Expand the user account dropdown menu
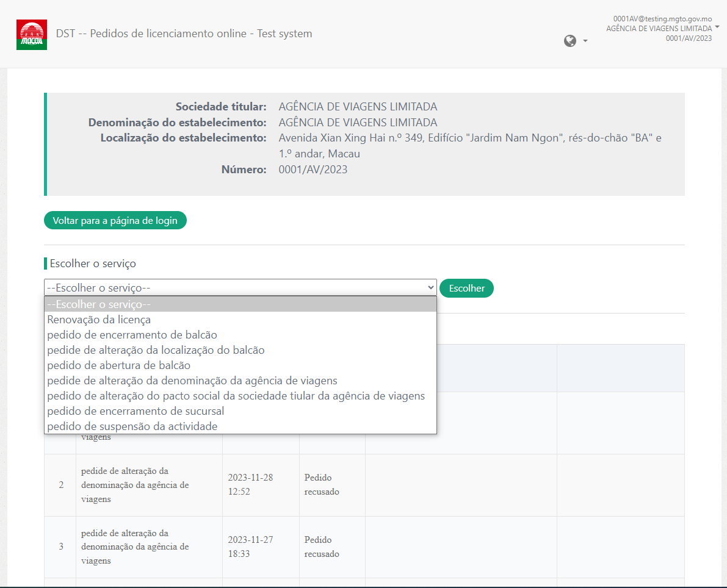The width and height of the screenshot is (727, 588). pos(717,27)
